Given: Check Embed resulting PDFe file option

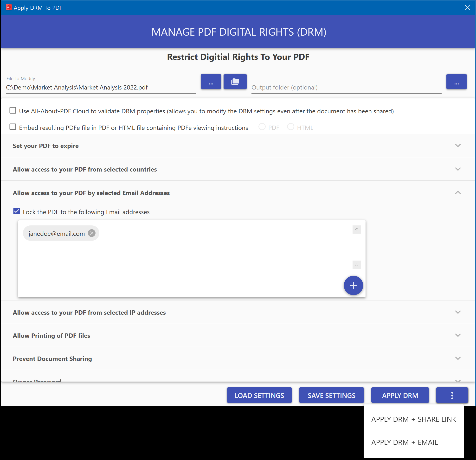Looking at the screenshot, I should pos(13,127).
